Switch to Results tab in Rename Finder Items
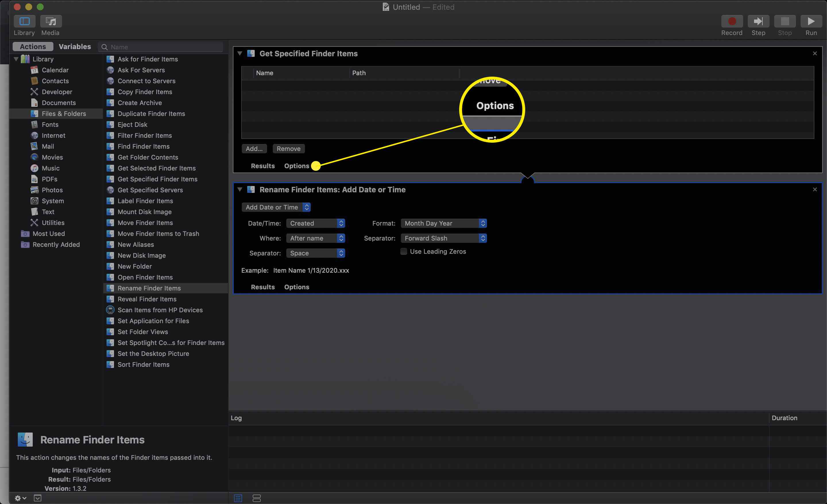 (x=263, y=287)
